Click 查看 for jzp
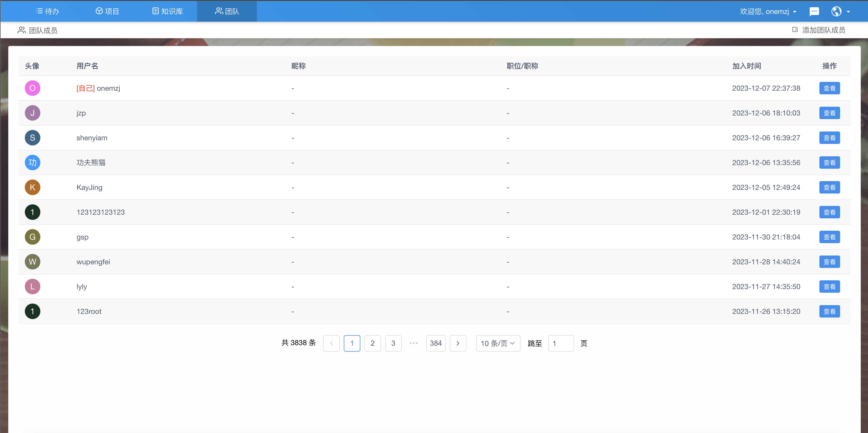The width and height of the screenshot is (868, 433). pyautogui.click(x=829, y=113)
